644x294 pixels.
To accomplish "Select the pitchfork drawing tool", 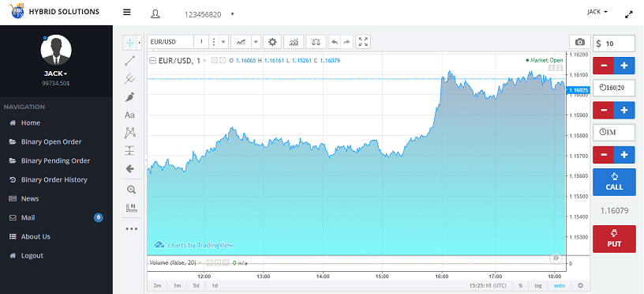I will pyautogui.click(x=129, y=79).
